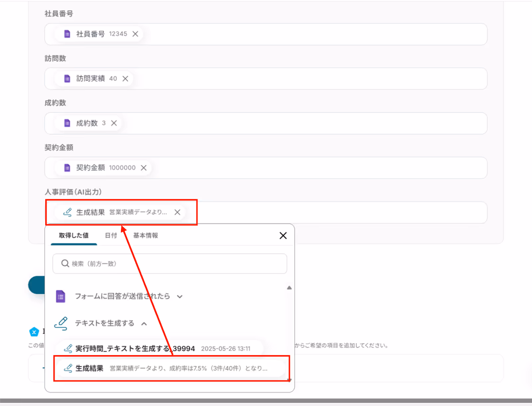Expand the フォームに回答が送信されたら section
The height and width of the screenshot is (406, 532).
180,297
